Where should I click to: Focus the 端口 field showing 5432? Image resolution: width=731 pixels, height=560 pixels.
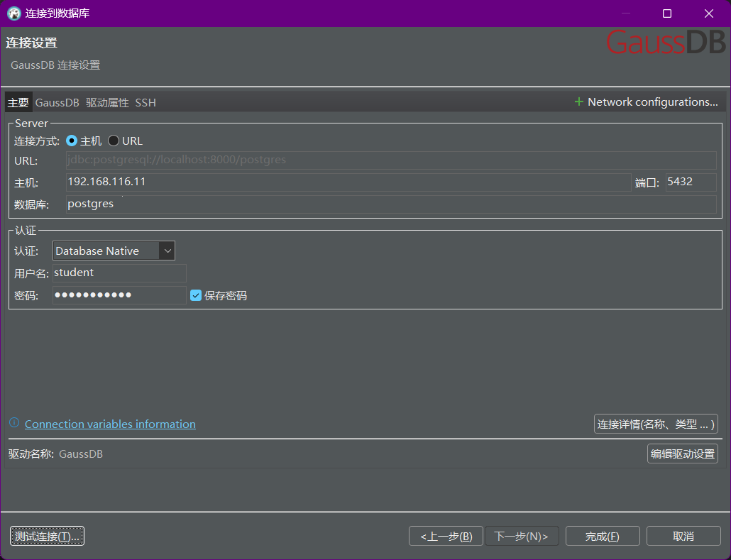pos(691,182)
